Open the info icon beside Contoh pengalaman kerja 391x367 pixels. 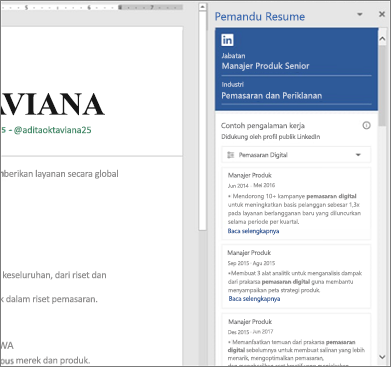366,126
